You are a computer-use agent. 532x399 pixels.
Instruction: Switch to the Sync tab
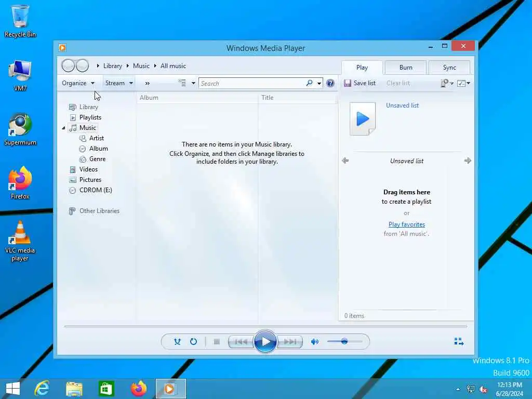click(x=449, y=68)
